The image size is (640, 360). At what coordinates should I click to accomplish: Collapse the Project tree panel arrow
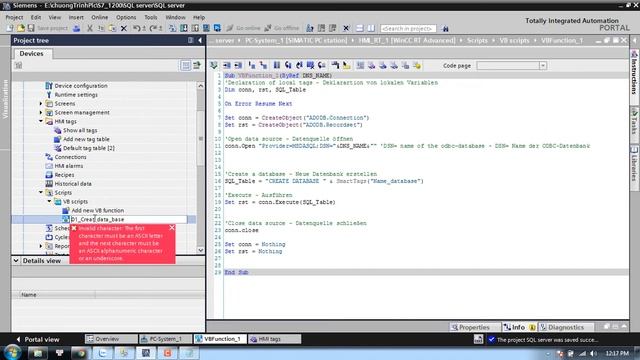point(200,40)
